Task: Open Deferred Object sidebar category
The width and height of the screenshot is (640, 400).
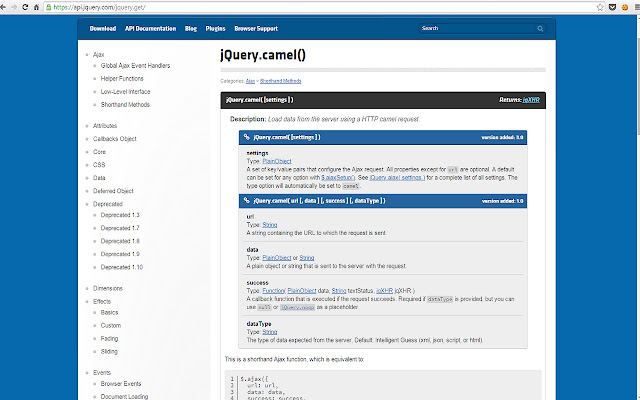Action: 113,191
